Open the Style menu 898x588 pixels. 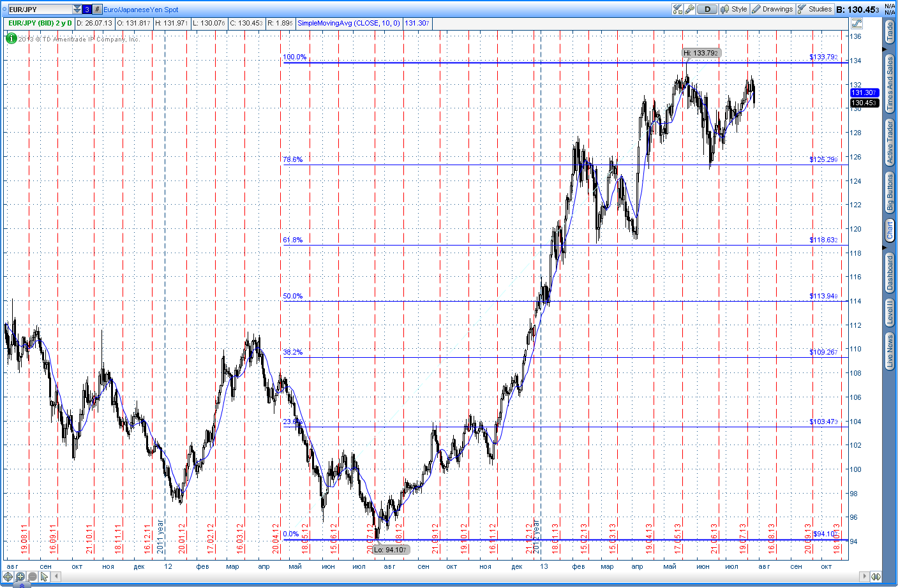[x=734, y=9]
